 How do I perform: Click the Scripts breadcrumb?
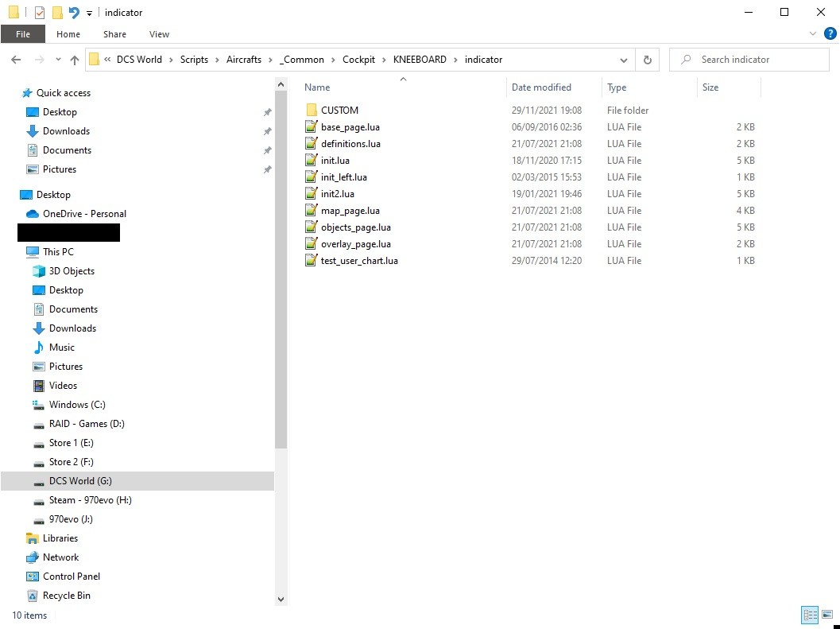[194, 60]
